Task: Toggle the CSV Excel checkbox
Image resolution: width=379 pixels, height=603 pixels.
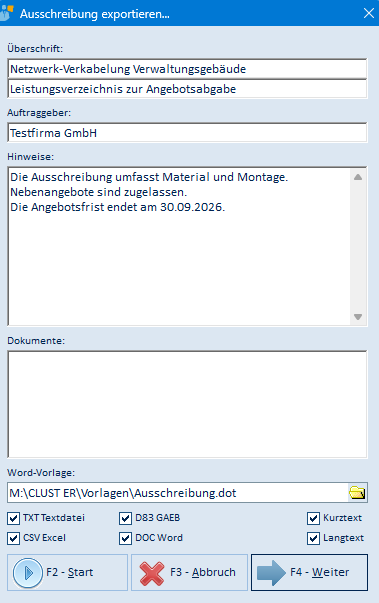Action: click(x=13, y=538)
